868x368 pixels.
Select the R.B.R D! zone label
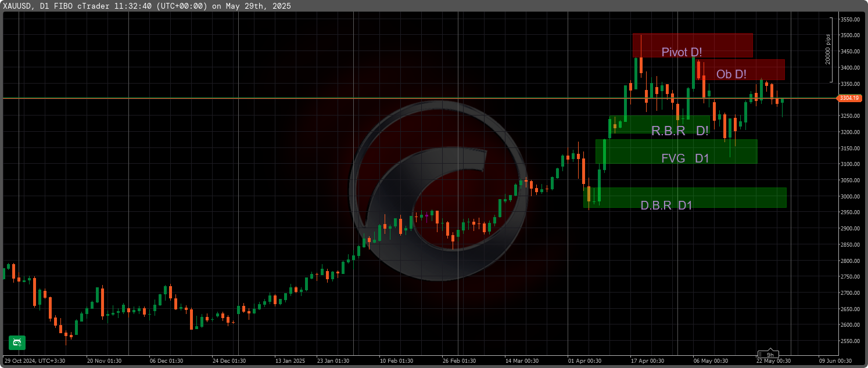click(680, 131)
